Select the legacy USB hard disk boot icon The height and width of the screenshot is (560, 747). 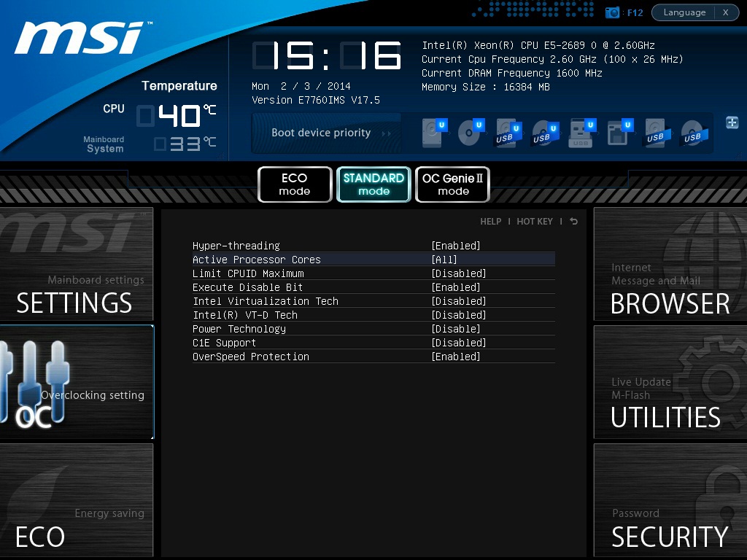pyautogui.click(x=657, y=133)
